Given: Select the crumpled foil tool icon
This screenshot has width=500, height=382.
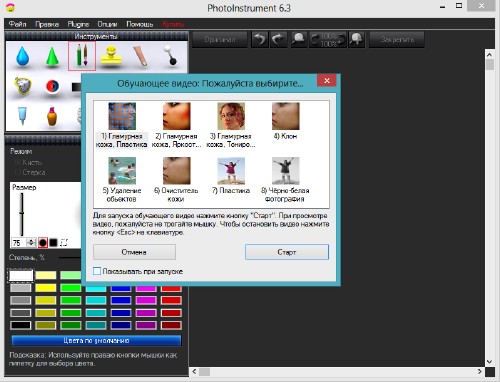Looking at the screenshot, I should 22,86.
